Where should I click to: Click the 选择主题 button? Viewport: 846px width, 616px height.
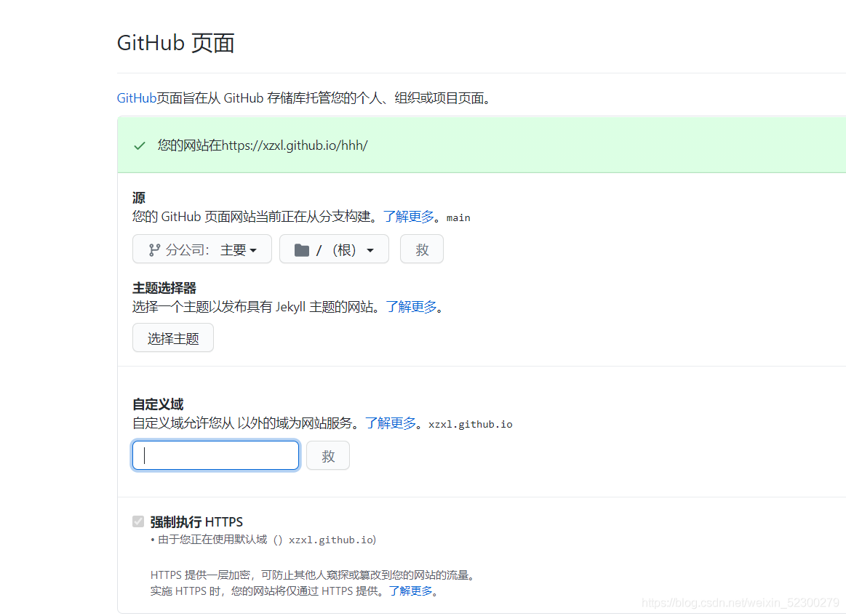173,338
